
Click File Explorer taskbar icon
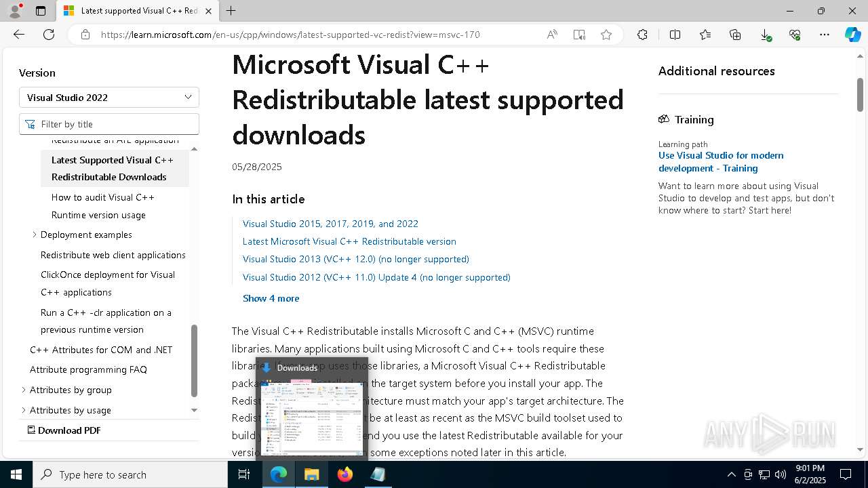tap(312, 474)
